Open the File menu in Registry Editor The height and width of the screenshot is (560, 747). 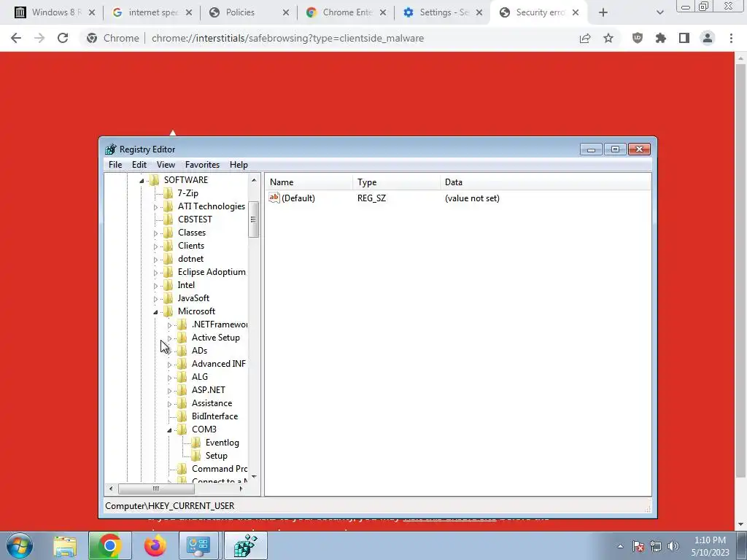(115, 165)
